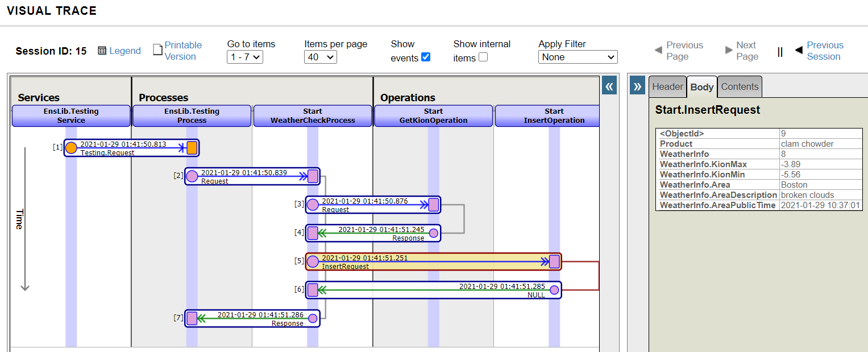Click the small circle source of message 4

[434, 233]
